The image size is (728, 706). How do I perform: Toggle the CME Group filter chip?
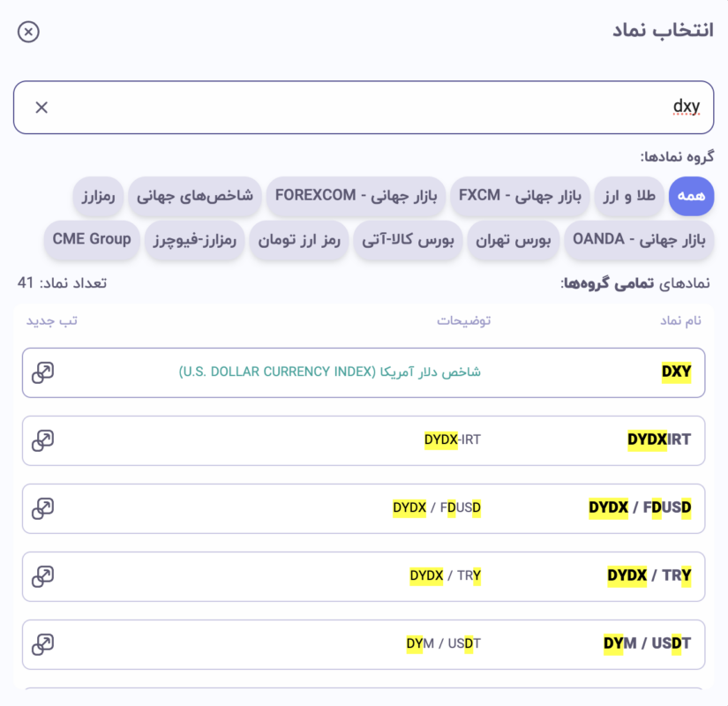pyautogui.click(x=91, y=239)
